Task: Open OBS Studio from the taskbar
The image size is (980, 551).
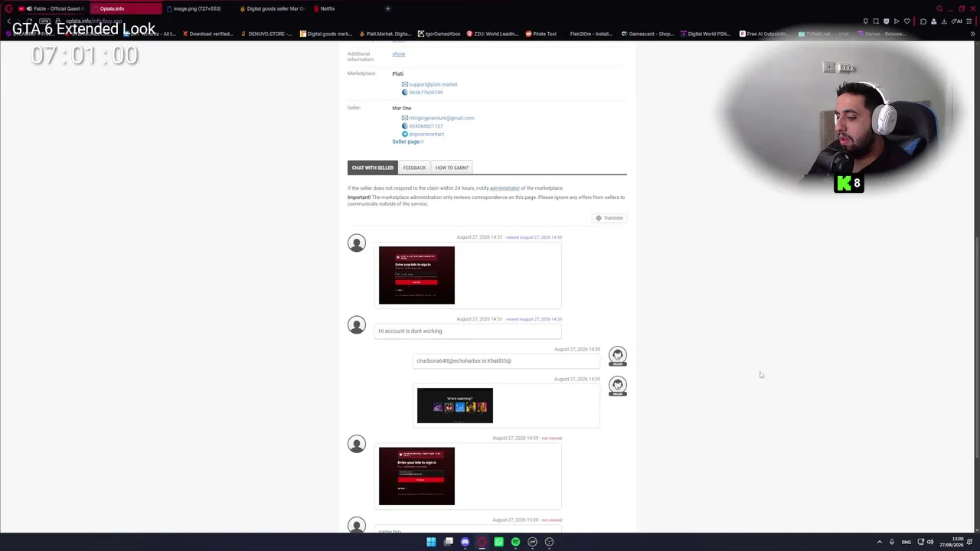Action: pyautogui.click(x=549, y=542)
